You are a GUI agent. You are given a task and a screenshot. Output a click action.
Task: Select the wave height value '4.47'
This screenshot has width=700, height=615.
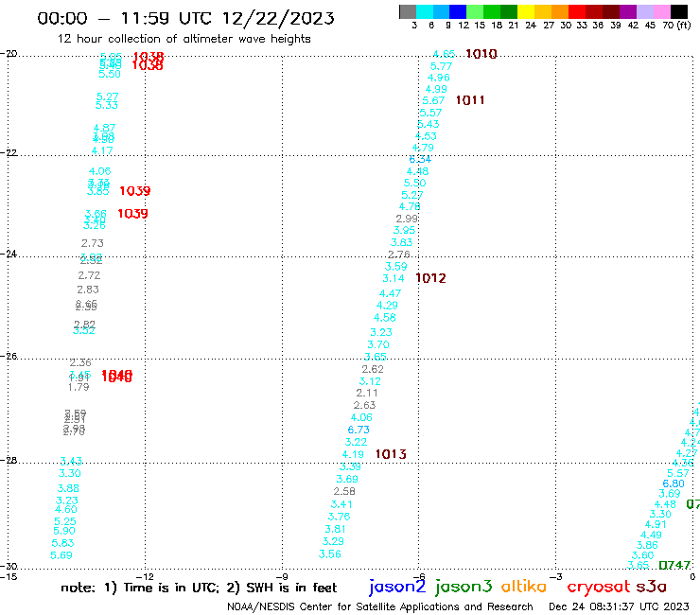pos(390,294)
